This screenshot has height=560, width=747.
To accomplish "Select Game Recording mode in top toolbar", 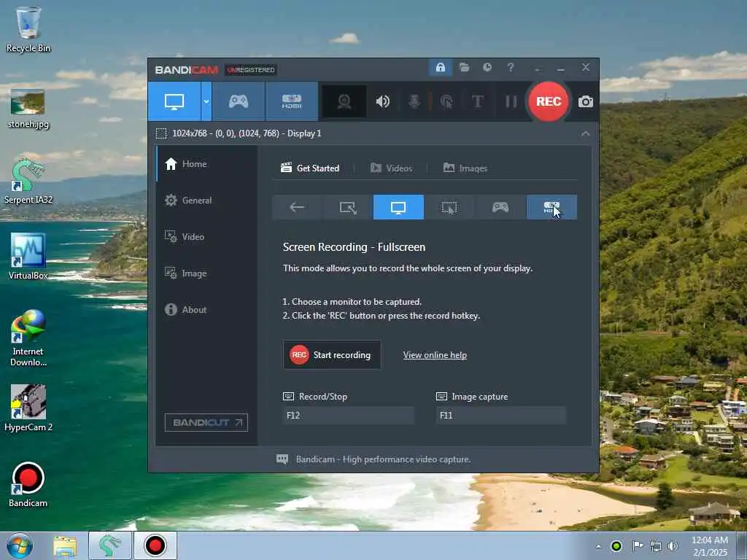I will tap(239, 101).
